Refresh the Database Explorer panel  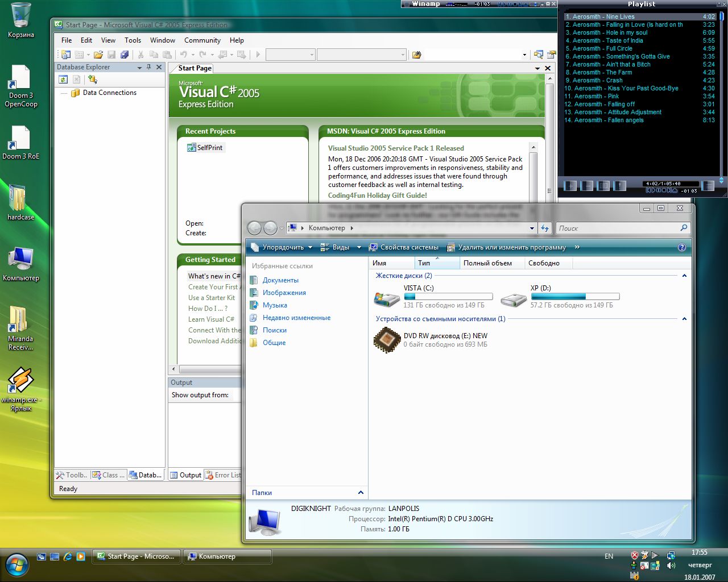pyautogui.click(x=63, y=80)
